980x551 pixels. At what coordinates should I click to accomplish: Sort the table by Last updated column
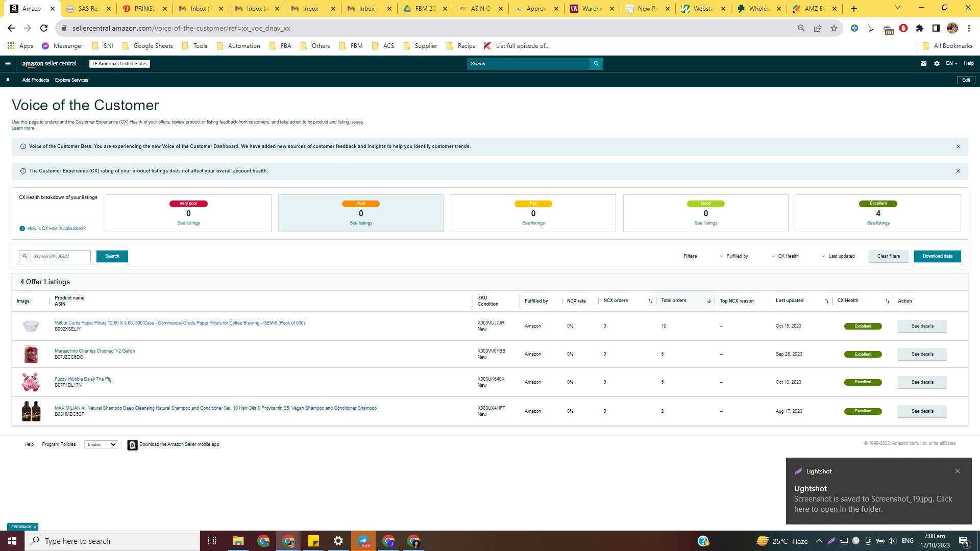pos(827,302)
